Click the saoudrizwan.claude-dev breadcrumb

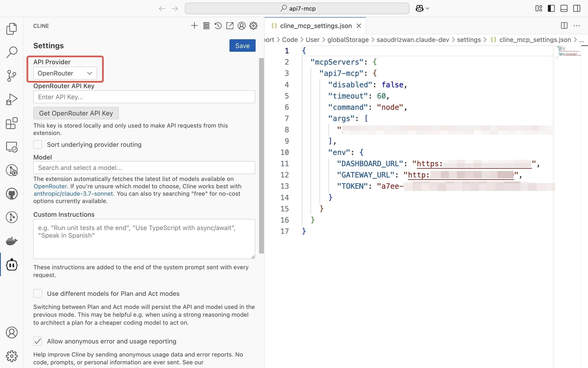click(413, 40)
